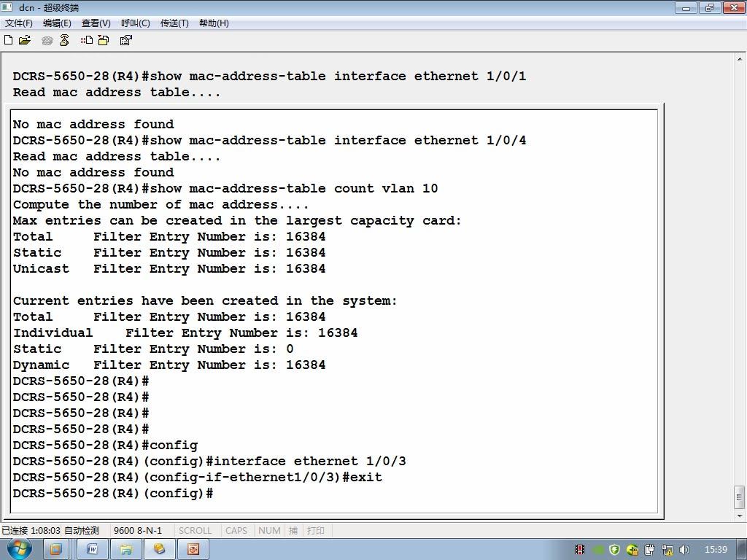Click the vertical scrollbar down arrow
Screen dimensions: 747x560
tap(740, 516)
